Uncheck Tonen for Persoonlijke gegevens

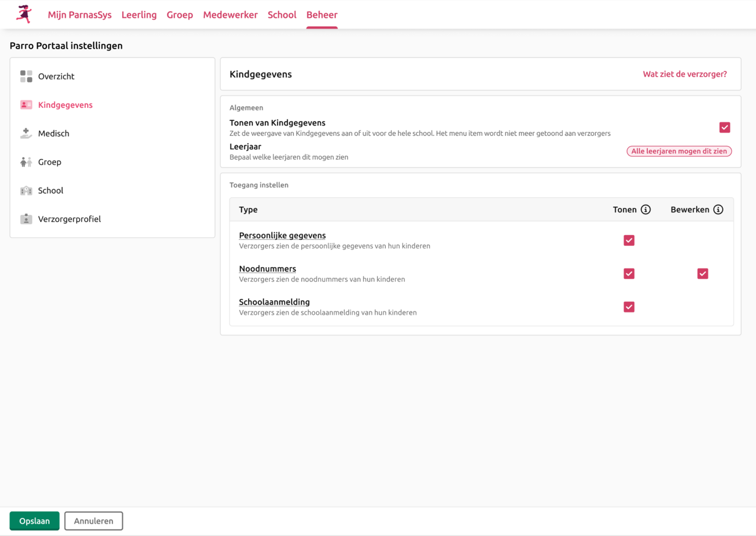[629, 240]
